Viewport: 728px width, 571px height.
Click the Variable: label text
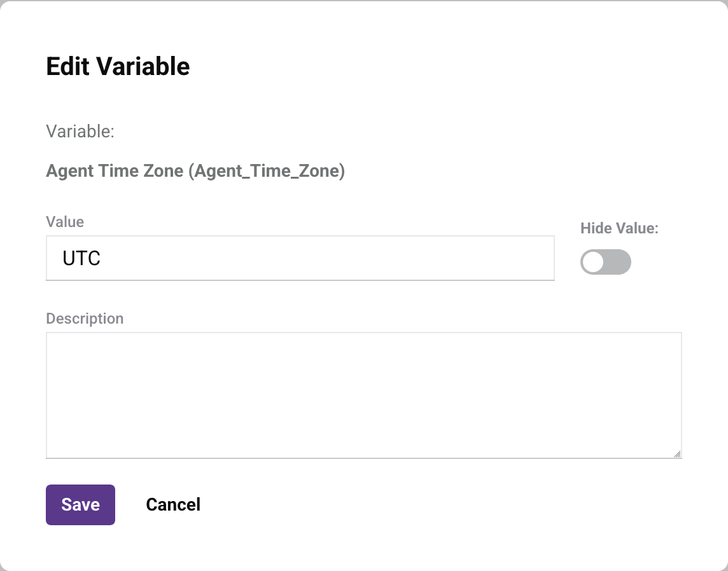pyautogui.click(x=80, y=131)
